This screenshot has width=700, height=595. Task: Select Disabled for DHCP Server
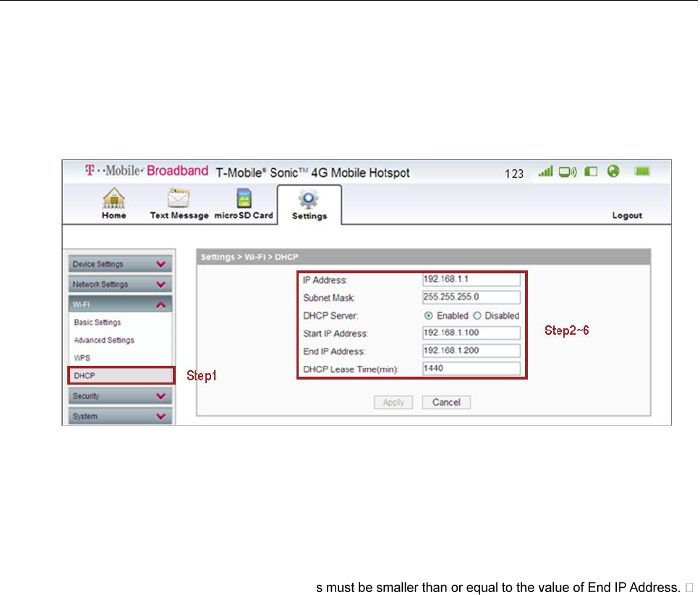pyautogui.click(x=477, y=316)
